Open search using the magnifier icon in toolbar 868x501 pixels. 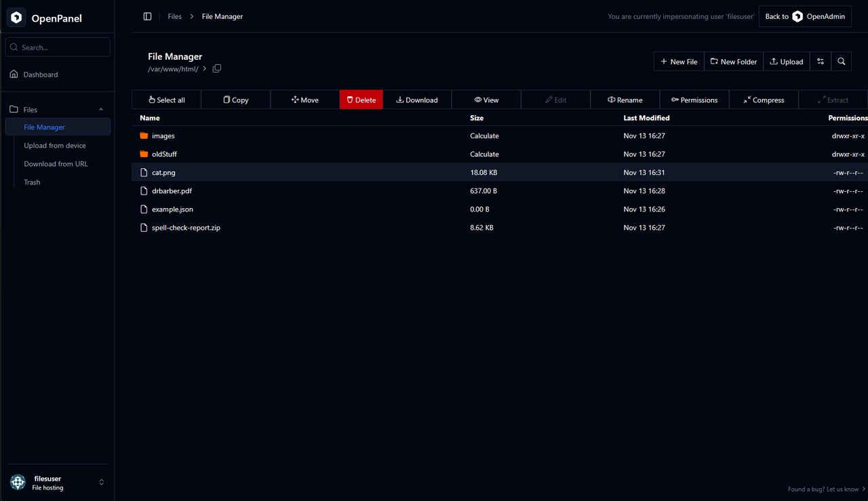coord(841,61)
